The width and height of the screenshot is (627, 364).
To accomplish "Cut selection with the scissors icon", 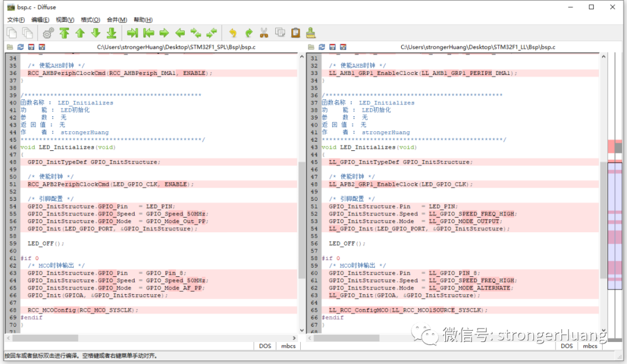I will click(x=264, y=33).
